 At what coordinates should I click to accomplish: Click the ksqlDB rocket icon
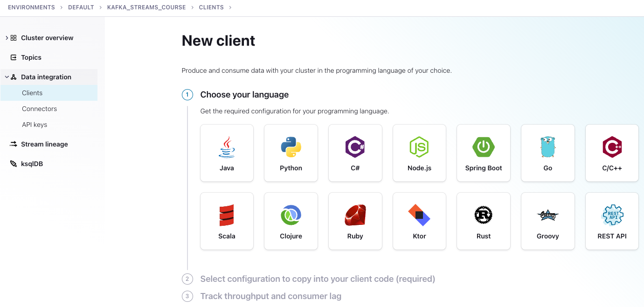point(14,164)
